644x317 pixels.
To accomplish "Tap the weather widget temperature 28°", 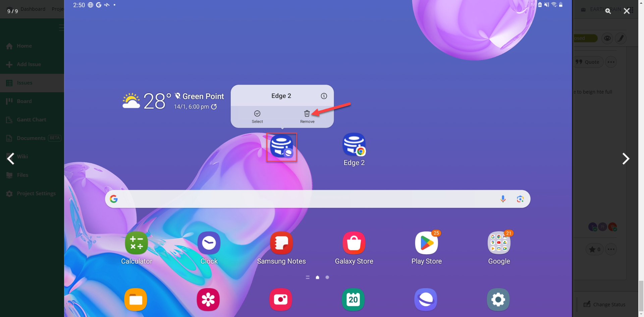I will [157, 101].
